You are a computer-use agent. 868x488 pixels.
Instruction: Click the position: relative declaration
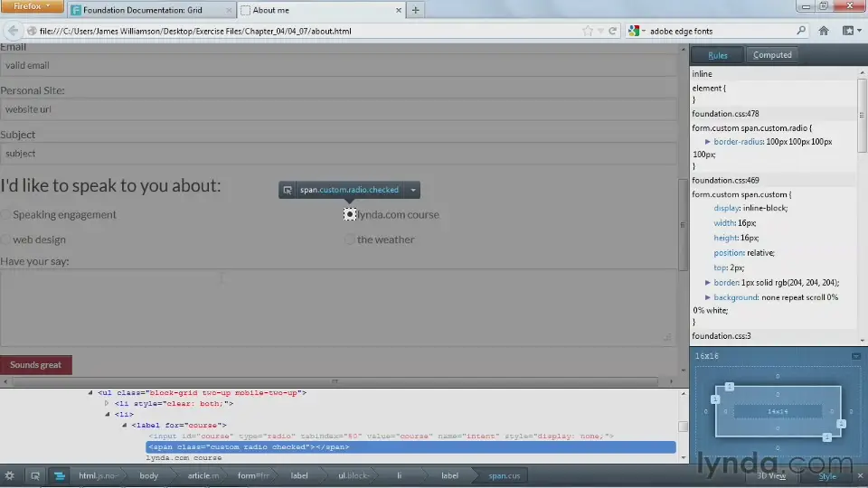(x=744, y=253)
